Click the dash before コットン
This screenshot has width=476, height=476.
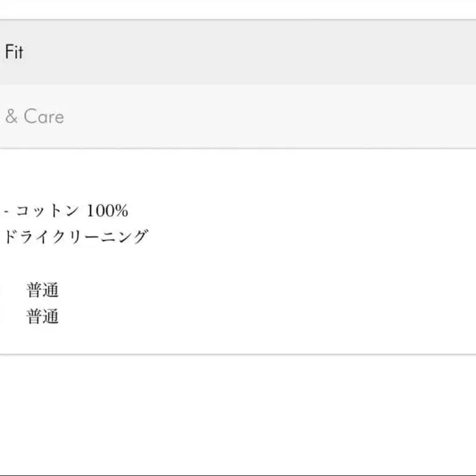point(6,211)
